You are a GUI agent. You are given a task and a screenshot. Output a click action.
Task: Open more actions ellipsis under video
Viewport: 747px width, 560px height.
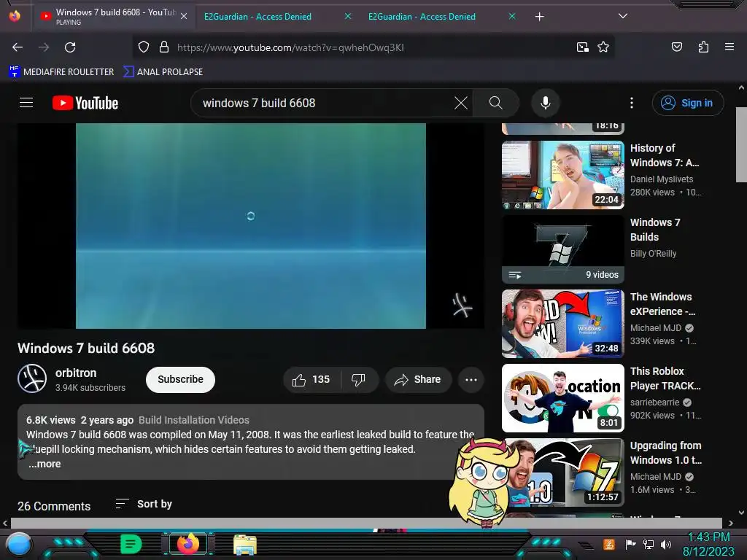471,379
